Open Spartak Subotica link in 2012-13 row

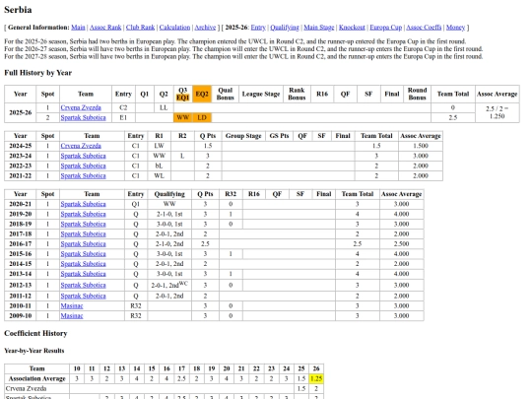(83, 285)
